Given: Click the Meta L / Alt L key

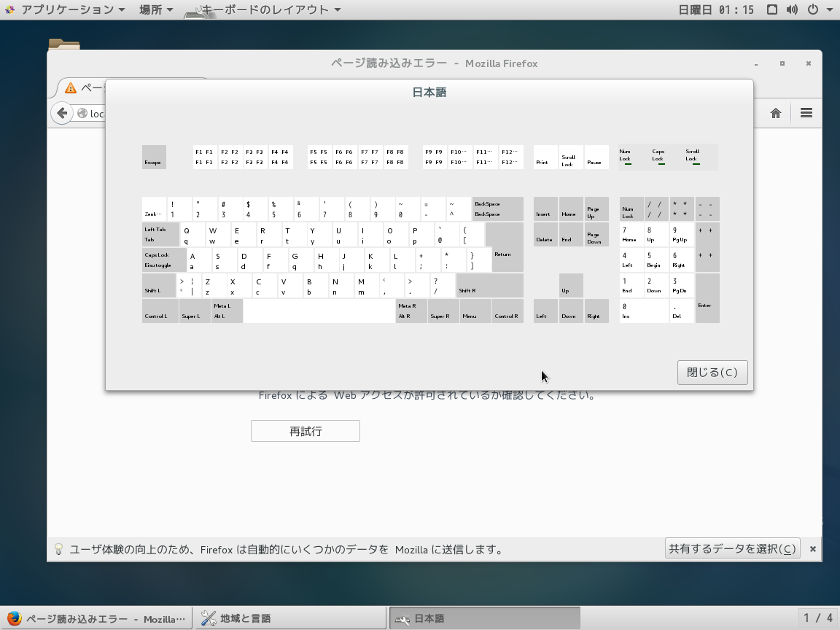Looking at the screenshot, I should [227, 311].
